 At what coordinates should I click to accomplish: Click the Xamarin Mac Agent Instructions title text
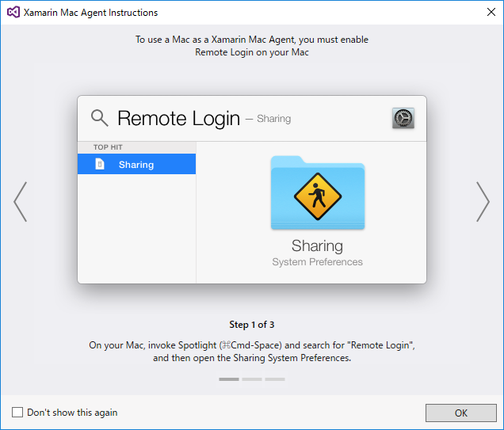pos(90,13)
